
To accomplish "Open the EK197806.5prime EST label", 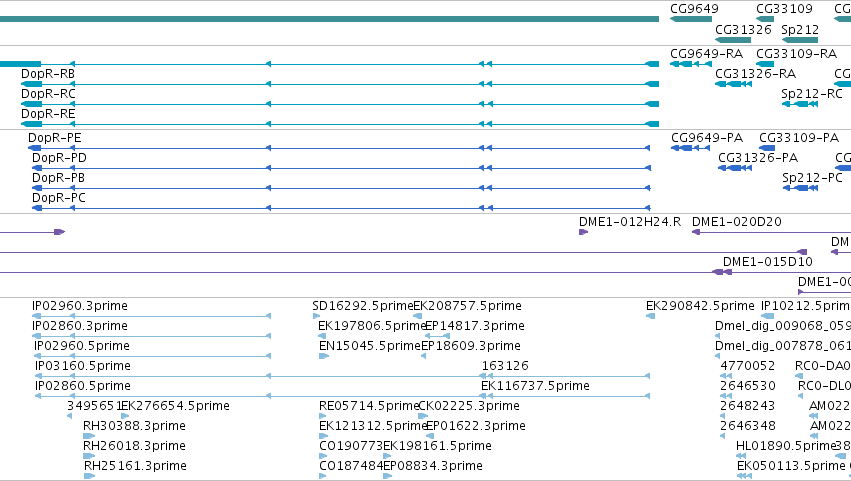I will coord(372,326).
